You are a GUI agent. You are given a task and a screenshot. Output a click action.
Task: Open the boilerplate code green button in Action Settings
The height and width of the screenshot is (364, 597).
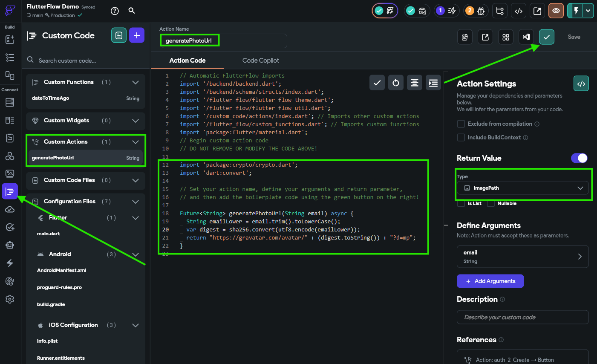(x=581, y=84)
